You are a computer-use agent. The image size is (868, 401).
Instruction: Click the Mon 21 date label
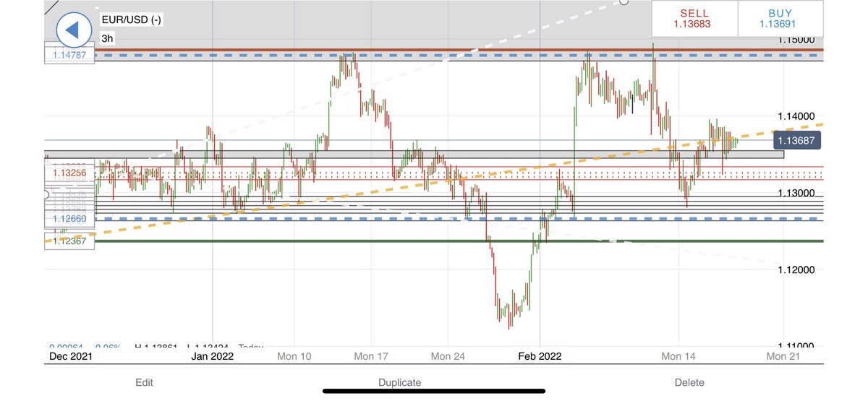[x=784, y=356]
